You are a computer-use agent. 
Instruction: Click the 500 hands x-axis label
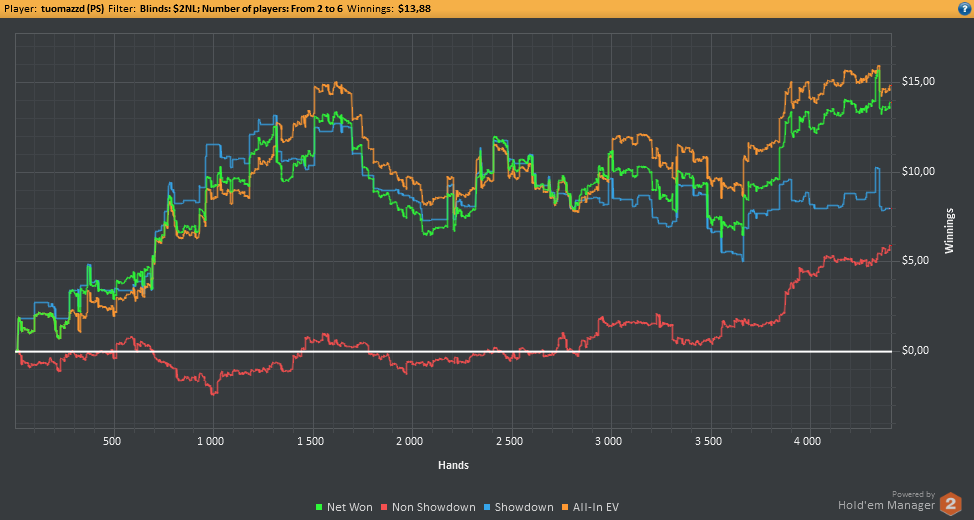pyautogui.click(x=112, y=442)
